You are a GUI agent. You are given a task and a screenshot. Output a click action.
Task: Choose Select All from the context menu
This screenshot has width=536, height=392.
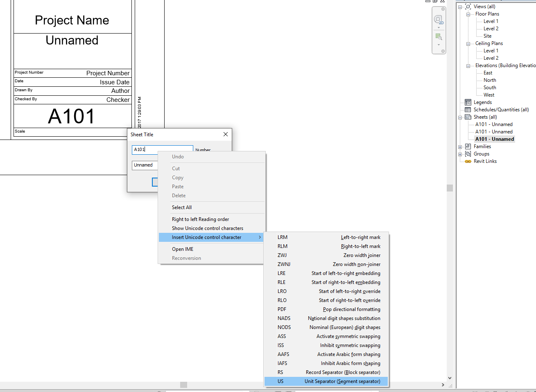(x=181, y=207)
